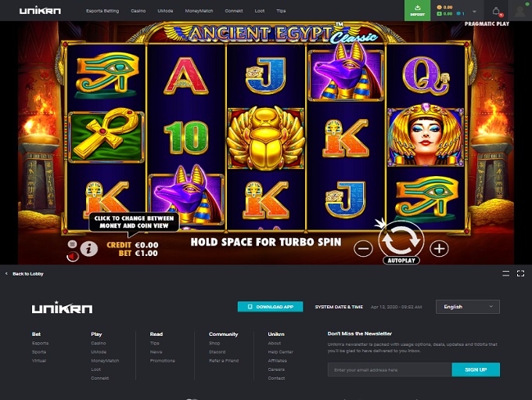Decrease bet with the minus button
The width and height of the screenshot is (532, 400).
point(363,249)
